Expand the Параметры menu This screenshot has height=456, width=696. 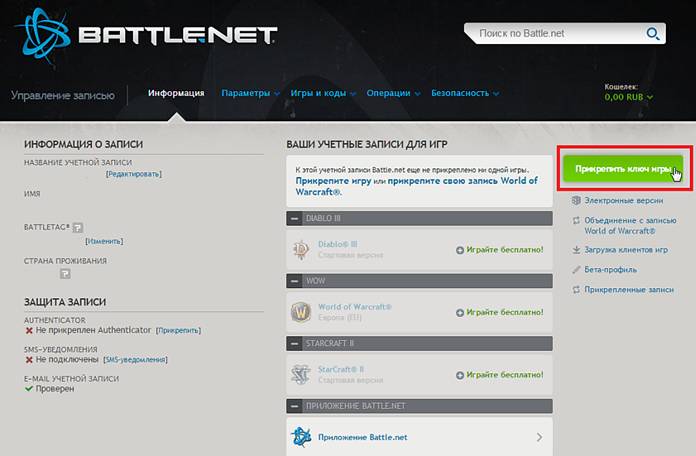coord(251,93)
